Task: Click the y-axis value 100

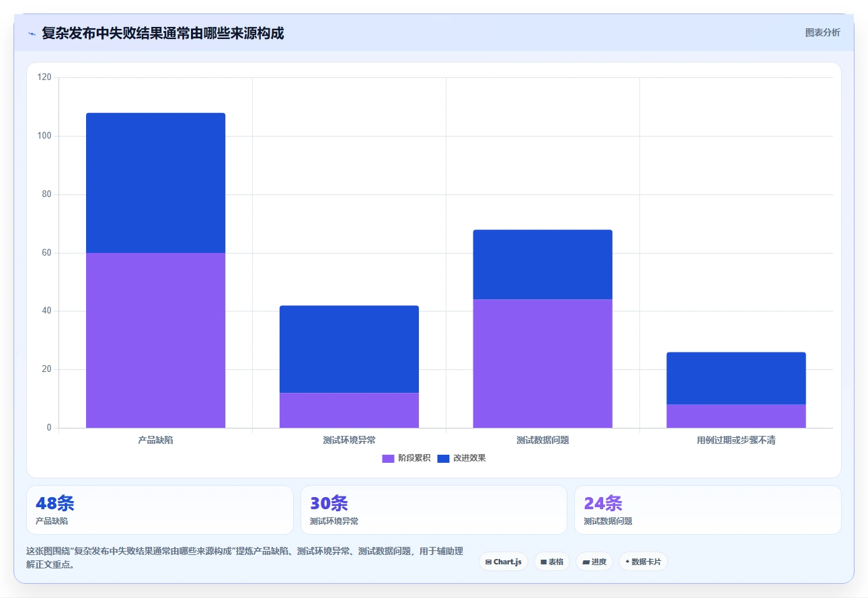Action: [x=44, y=136]
